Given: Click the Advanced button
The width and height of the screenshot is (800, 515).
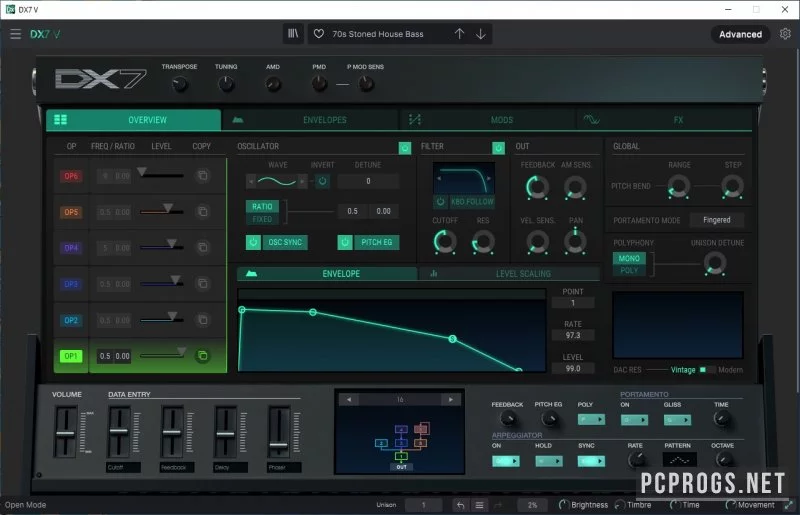Looking at the screenshot, I should click(740, 34).
